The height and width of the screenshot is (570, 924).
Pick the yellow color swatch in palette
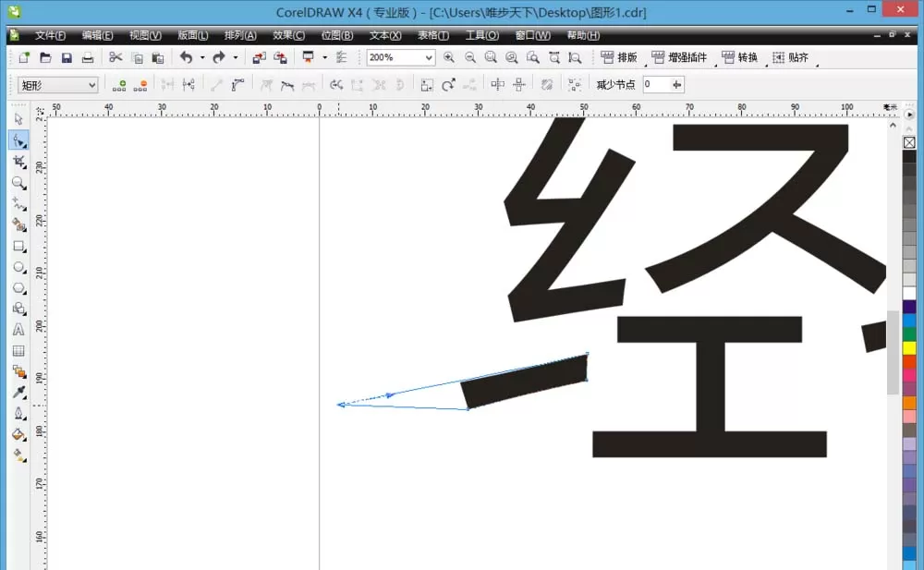[x=909, y=347]
